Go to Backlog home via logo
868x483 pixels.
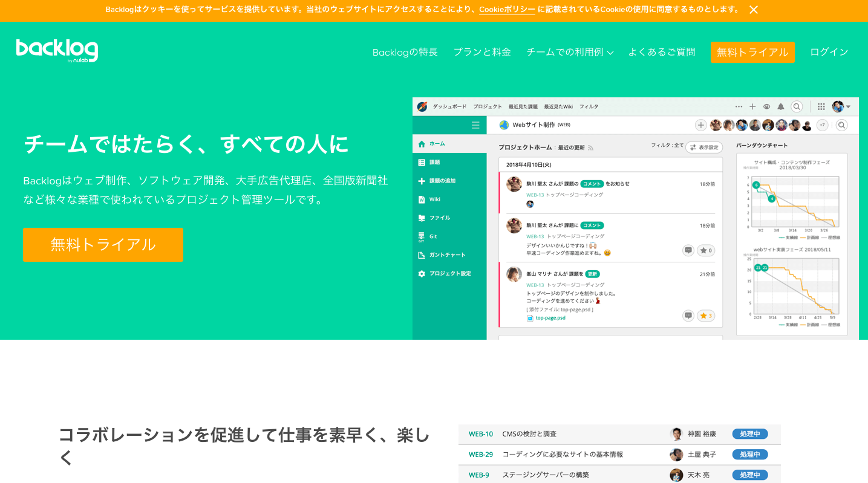click(57, 51)
